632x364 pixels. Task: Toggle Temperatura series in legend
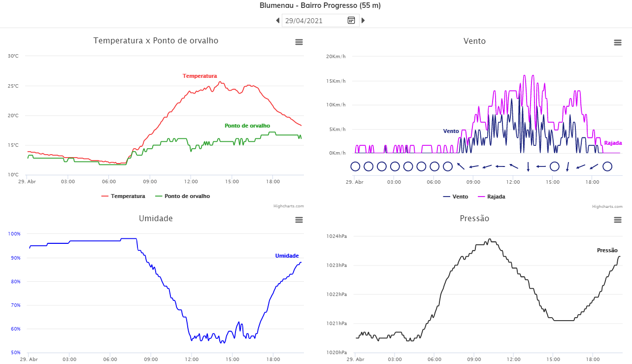(x=124, y=196)
